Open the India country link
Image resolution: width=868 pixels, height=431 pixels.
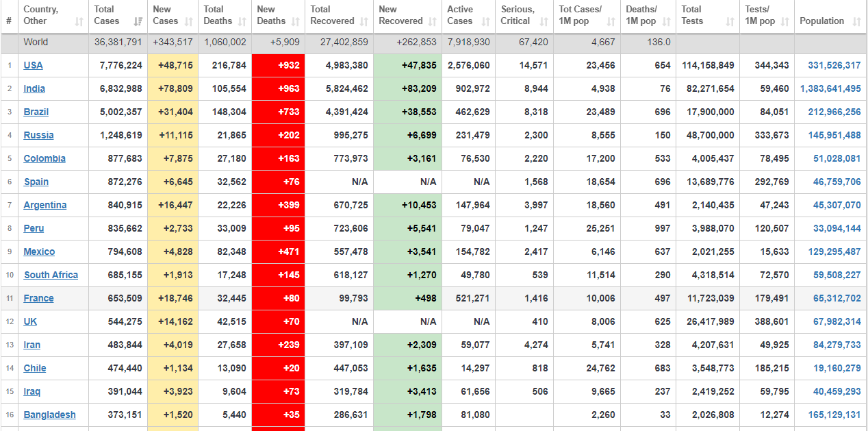click(34, 88)
